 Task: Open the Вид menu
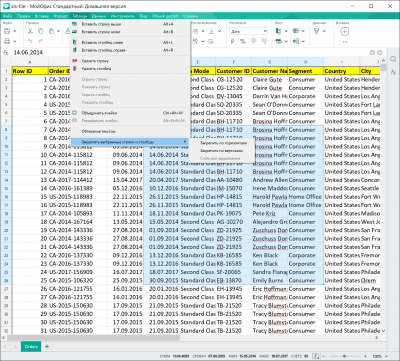pos(143,16)
